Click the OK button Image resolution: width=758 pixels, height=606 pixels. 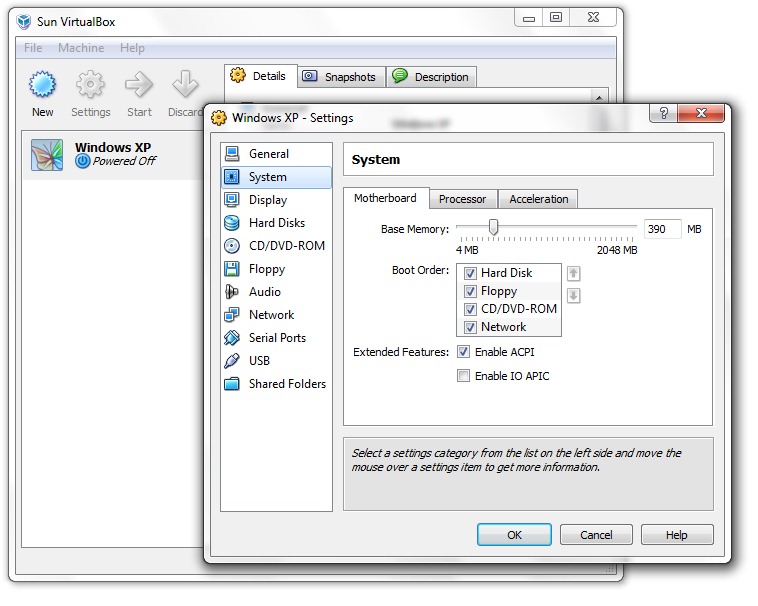[514, 535]
